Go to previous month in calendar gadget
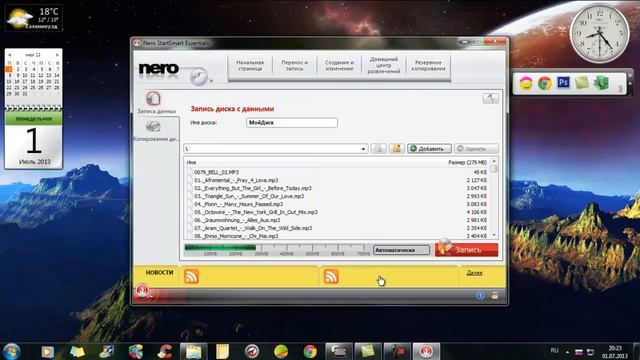The image size is (640, 360). 9,55
